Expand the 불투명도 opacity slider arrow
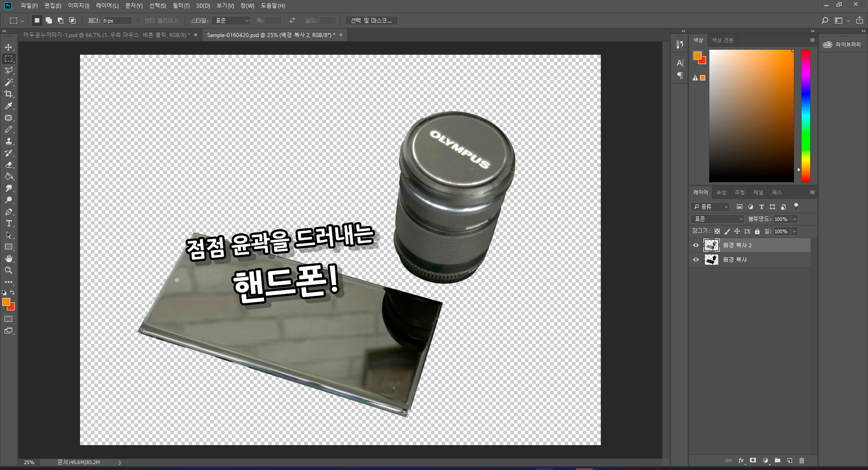Screen dimensions: 868x470 tap(794, 219)
